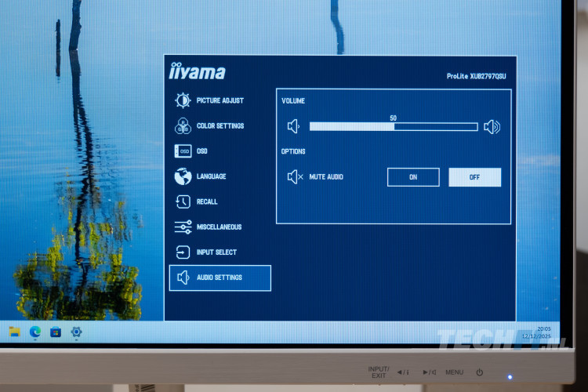Viewport: 588px width, 392px height.
Task: Select the Picture Adjust brightness icon
Action: [x=183, y=100]
